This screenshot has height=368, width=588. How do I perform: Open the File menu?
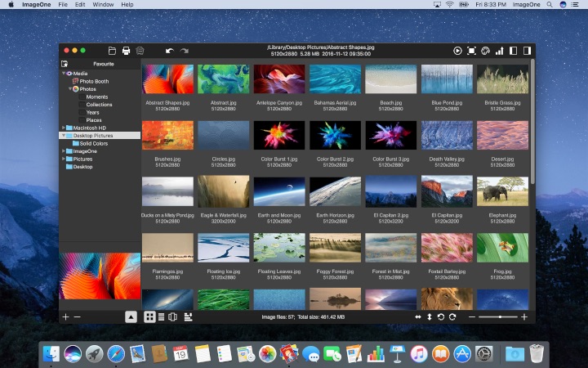(x=63, y=5)
